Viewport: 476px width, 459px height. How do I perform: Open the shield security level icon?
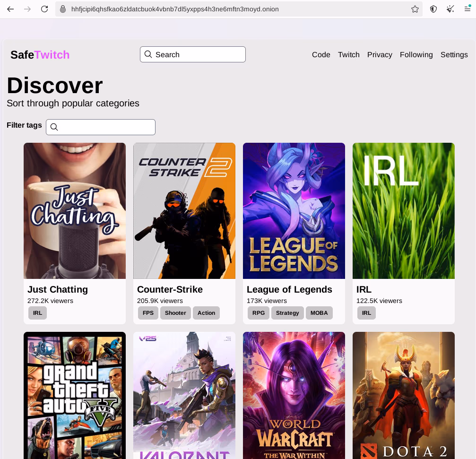coord(433,9)
